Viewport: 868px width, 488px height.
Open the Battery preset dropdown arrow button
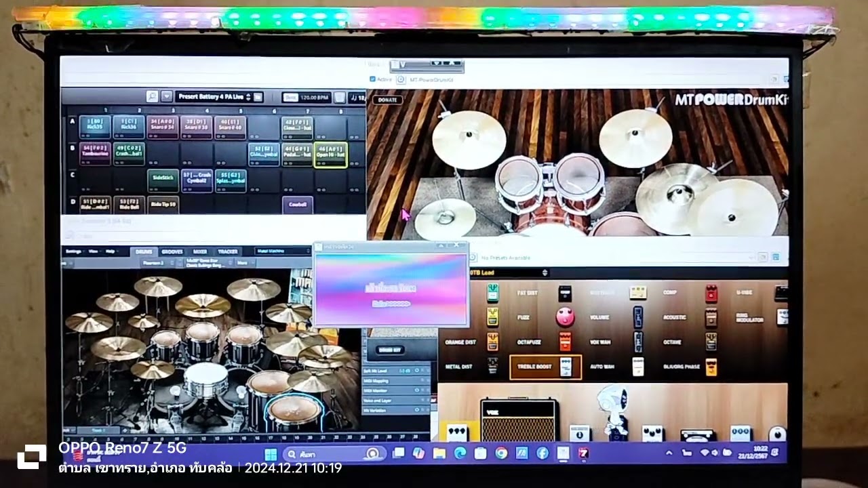[x=167, y=97]
